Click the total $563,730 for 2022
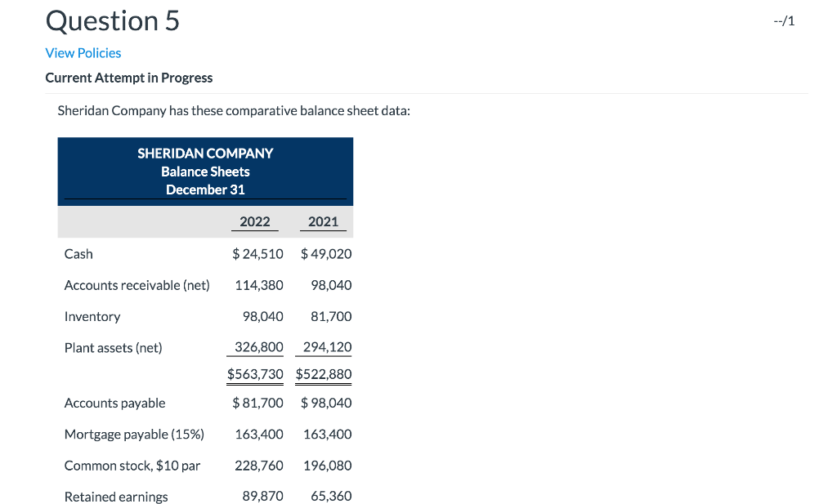Image resolution: width=837 pixels, height=504 pixels. [254, 374]
